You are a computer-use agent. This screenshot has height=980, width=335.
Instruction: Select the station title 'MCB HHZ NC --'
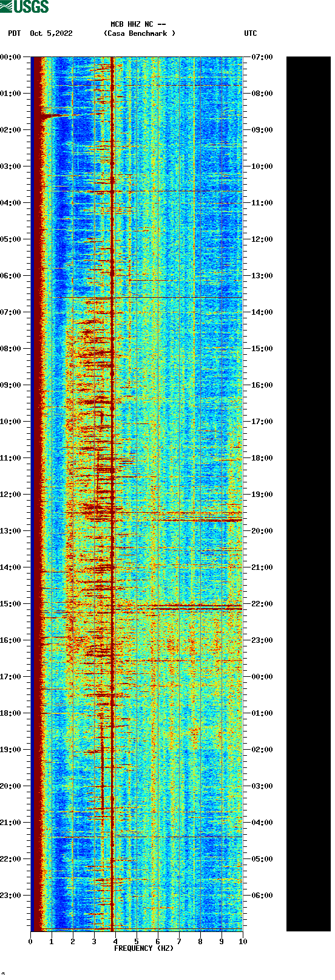[138, 24]
